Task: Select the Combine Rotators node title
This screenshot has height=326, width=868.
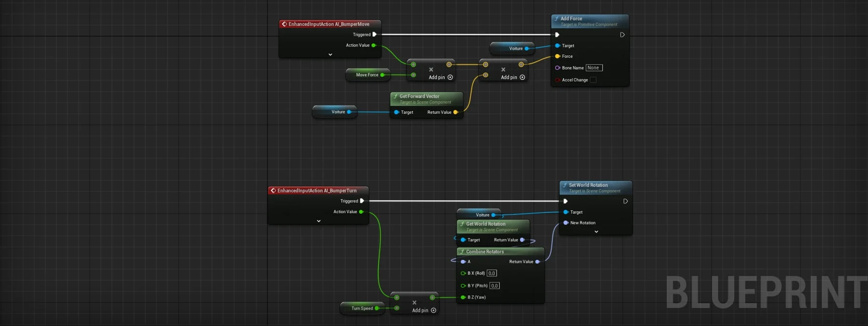Action: 485,252
